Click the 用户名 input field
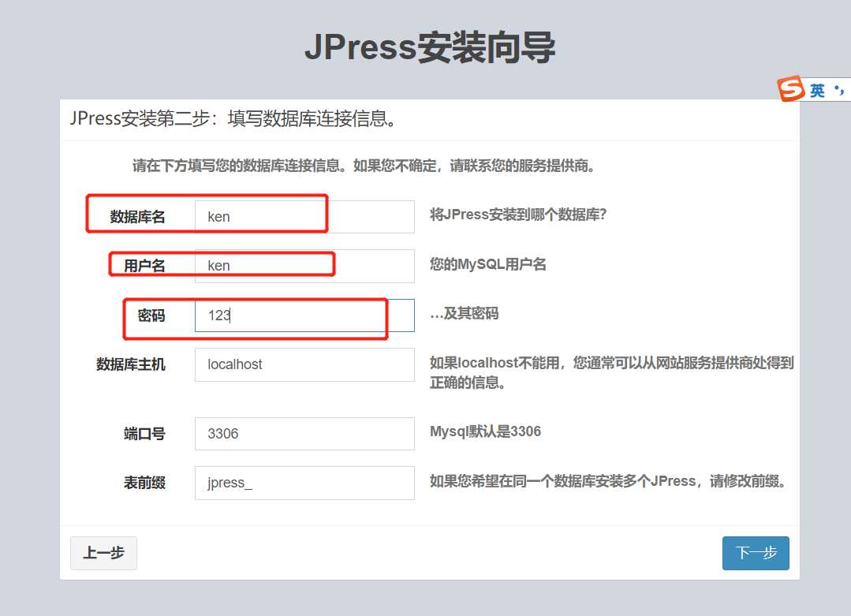 [304, 266]
